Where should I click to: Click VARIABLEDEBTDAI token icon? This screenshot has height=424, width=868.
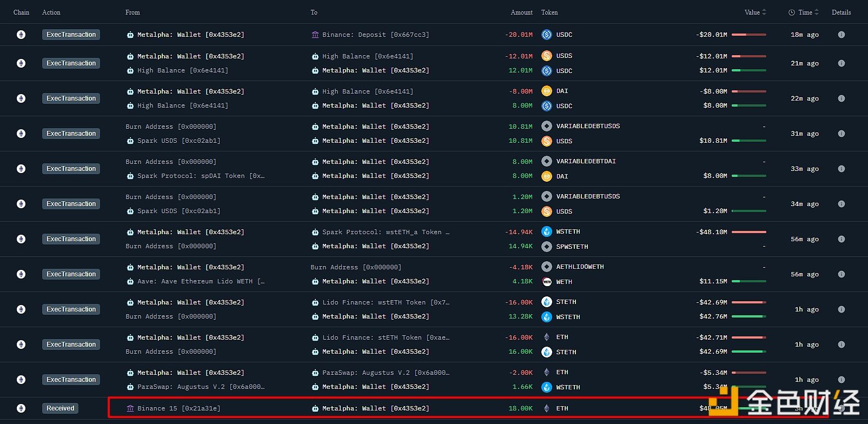tap(547, 161)
